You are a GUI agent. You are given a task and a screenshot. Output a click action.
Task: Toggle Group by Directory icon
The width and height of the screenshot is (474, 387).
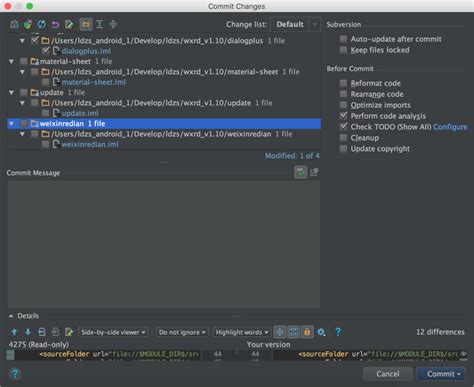(x=86, y=24)
